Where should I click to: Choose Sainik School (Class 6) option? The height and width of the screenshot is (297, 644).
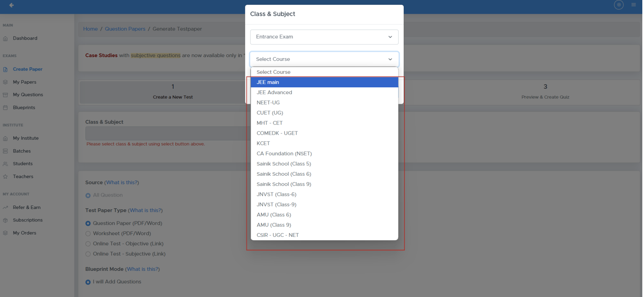(x=324, y=174)
